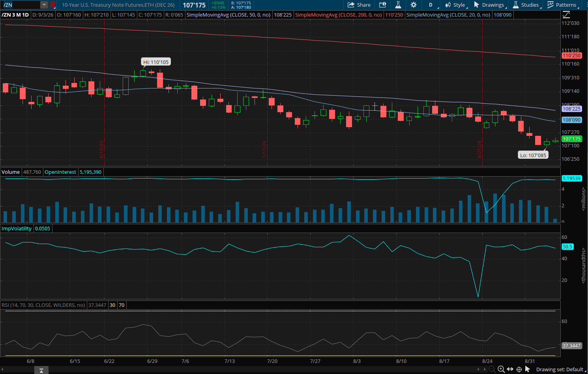Click the red 110'250 price axis bubble
Viewport: 588px width, 374px height.
[x=571, y=56]
